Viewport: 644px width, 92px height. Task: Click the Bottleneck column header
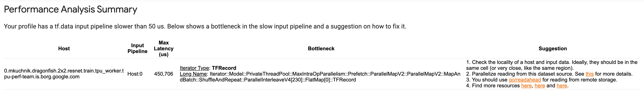(x=321, y=49)
